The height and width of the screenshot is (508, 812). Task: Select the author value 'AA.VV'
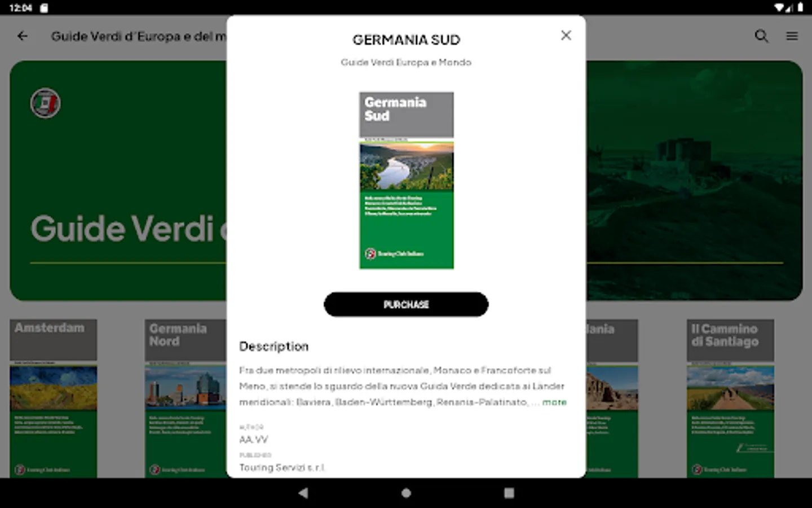254,440
